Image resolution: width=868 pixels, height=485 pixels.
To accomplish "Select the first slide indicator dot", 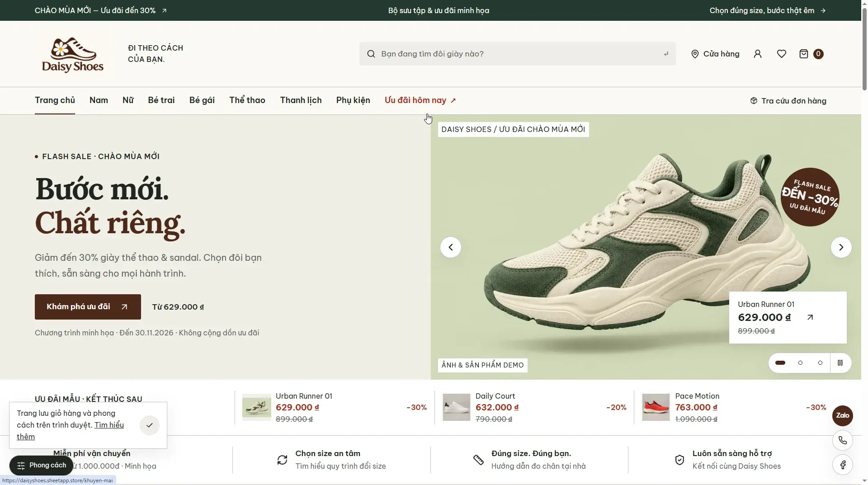I will click(x=780, y=363).
